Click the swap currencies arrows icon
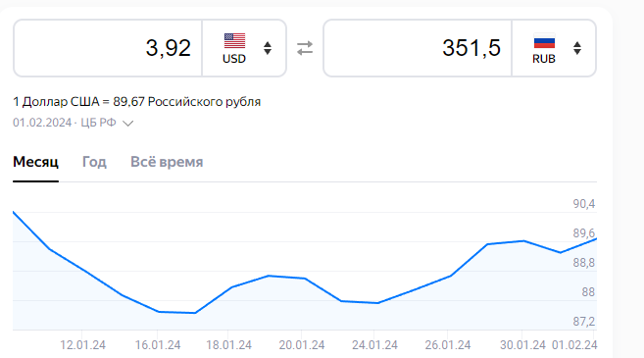Viewport: 644px width, 358px height. [305, 48]
